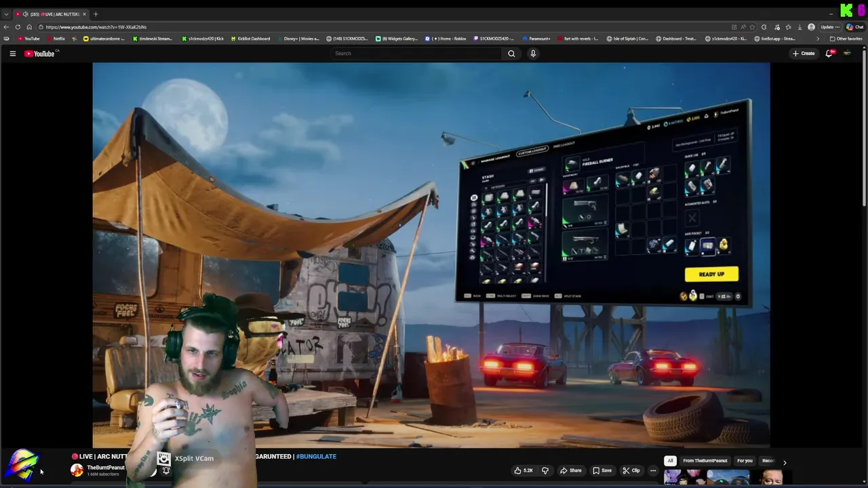This screenshot has width=868, height=488.
Task: Open the browser home page icon
Action: 29,27
